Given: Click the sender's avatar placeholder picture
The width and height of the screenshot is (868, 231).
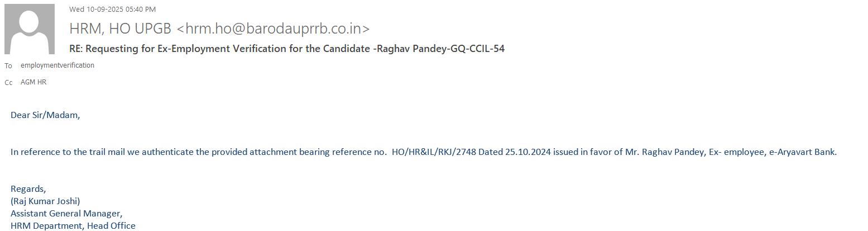Looking at the screenshot, I should tap(30, 29).
